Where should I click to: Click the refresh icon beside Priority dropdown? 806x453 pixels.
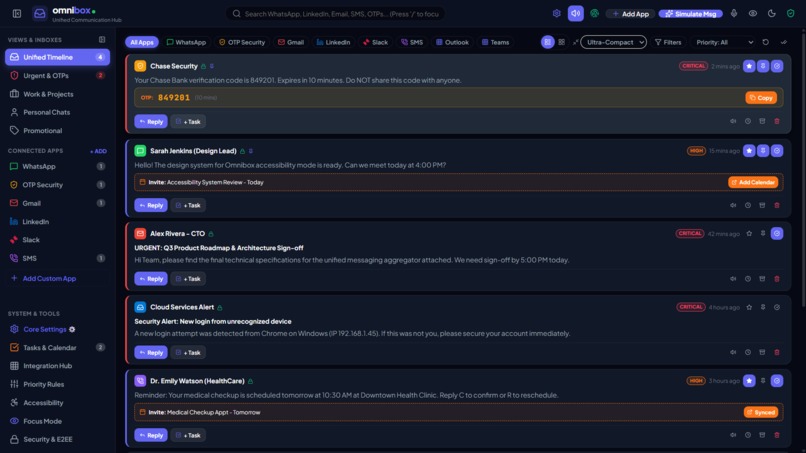[x=765, y=42]
